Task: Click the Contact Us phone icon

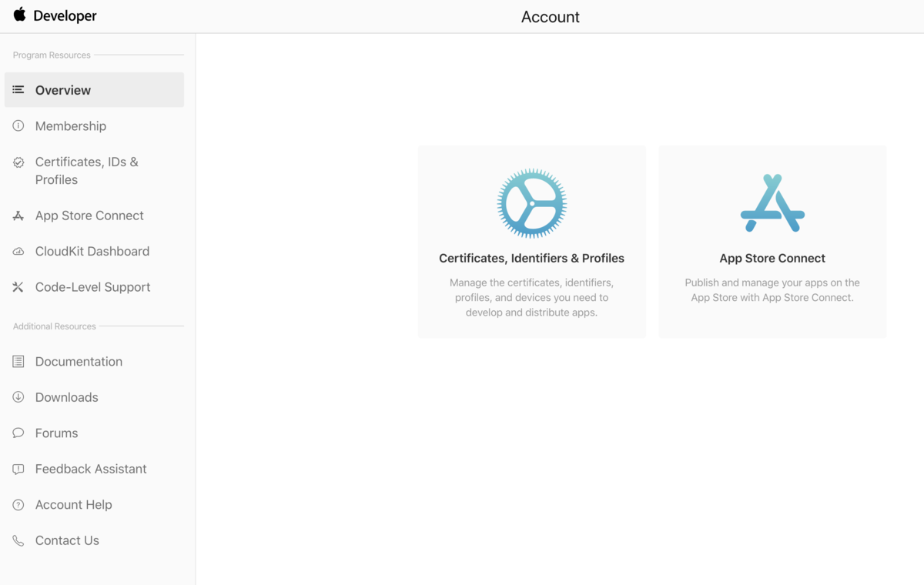Action: click(18, 541)
